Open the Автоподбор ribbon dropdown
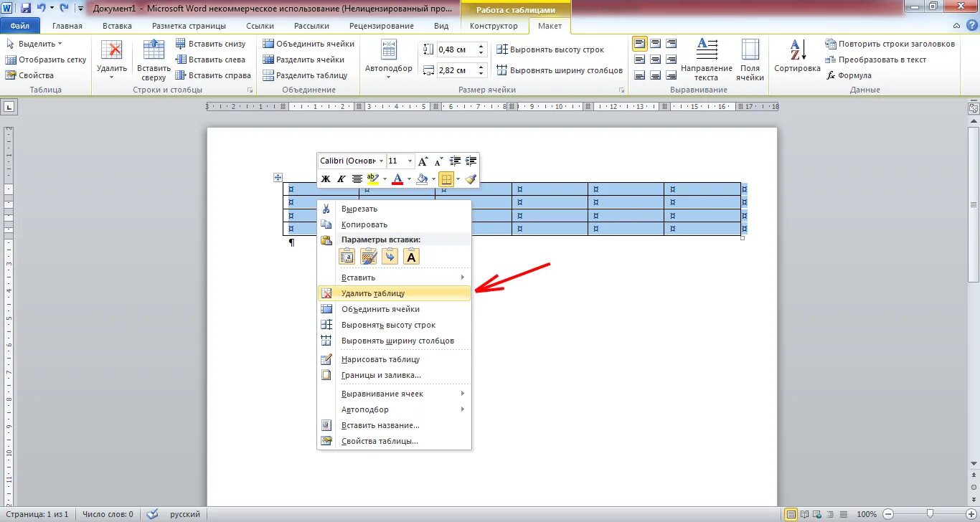 click(x=389, y=60)
